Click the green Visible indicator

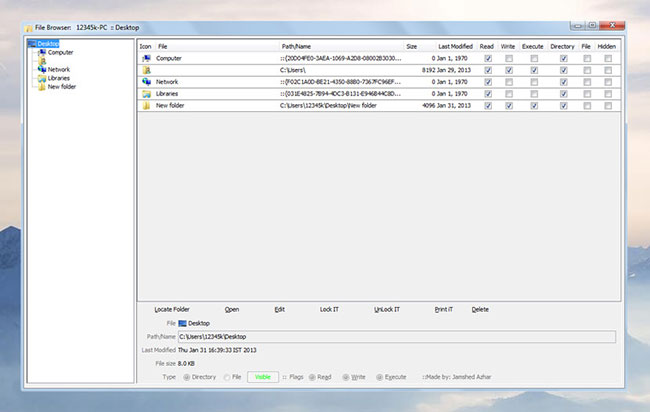point(262,377)
